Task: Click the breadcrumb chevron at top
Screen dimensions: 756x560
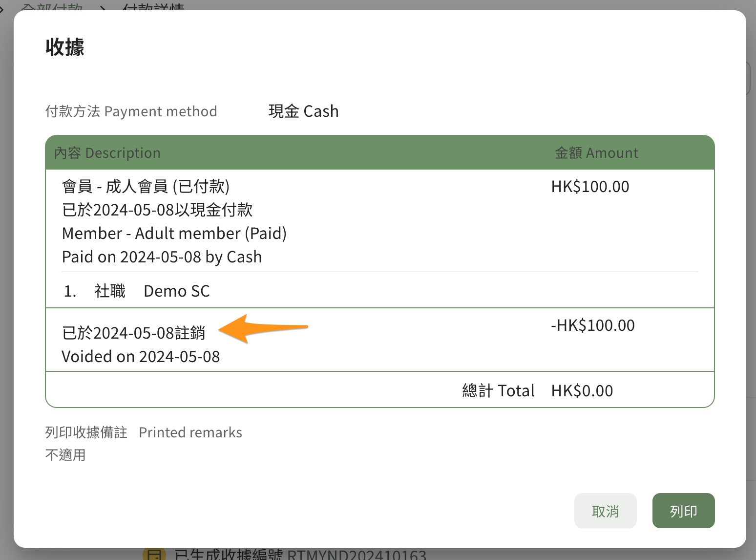Action: coord(103,8)
